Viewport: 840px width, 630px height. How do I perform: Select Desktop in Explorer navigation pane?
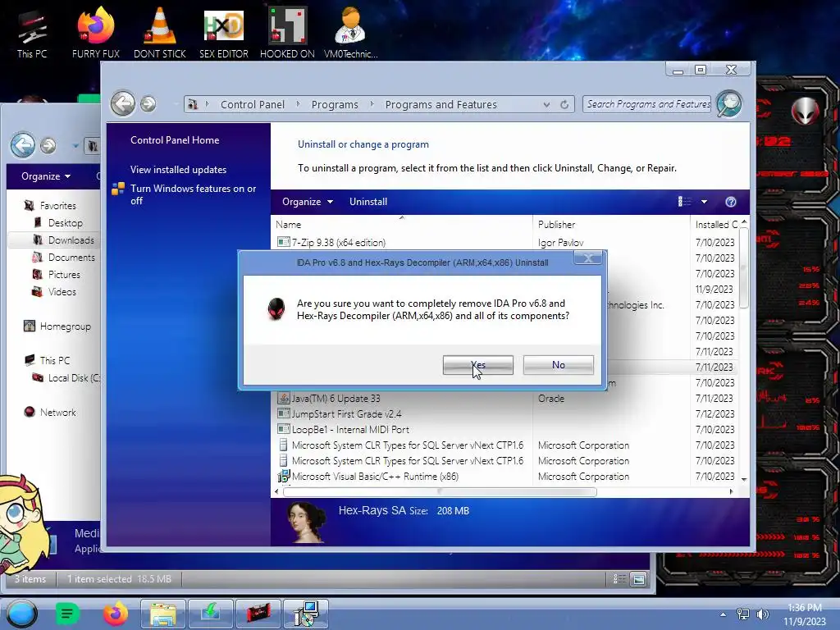pos(66,223)
